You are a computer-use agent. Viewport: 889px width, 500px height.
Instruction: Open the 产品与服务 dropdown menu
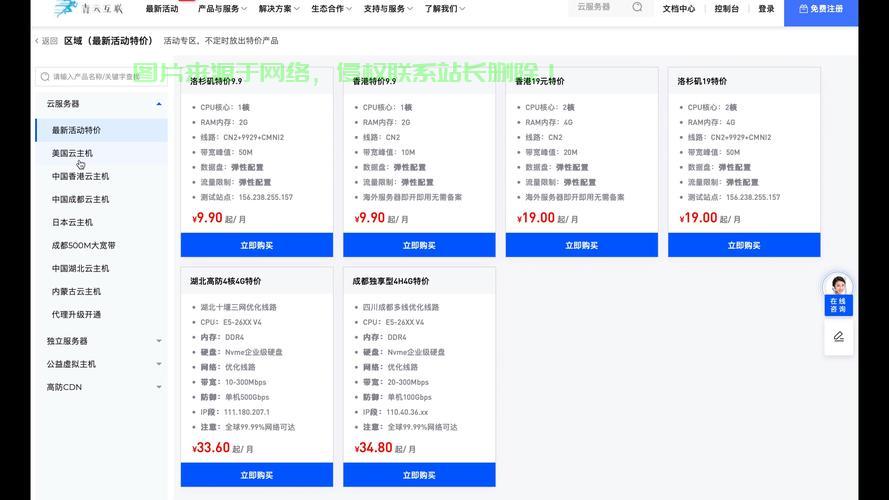(x=222, y=9)
